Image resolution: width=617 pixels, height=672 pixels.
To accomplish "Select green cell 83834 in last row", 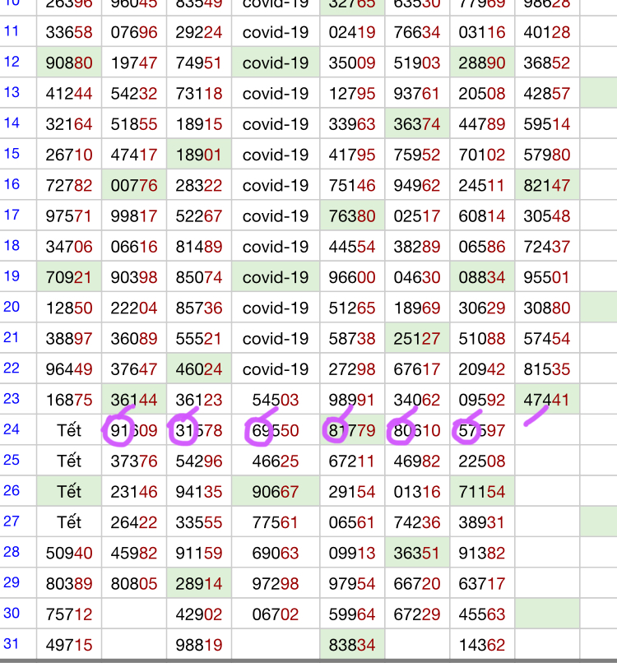I will pyautogui.click(x=352, y=645).
